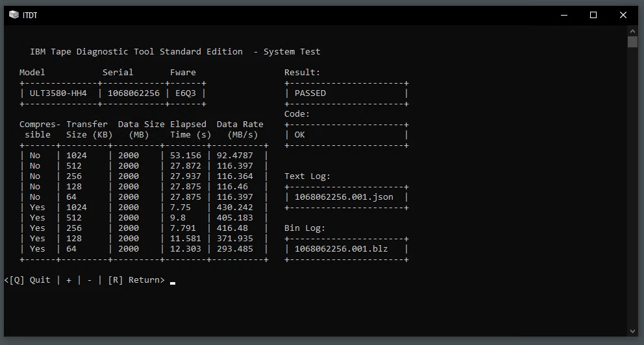Click the Serial column header
The height and width of the screenshot is (345, 644).
click(118, 72)
